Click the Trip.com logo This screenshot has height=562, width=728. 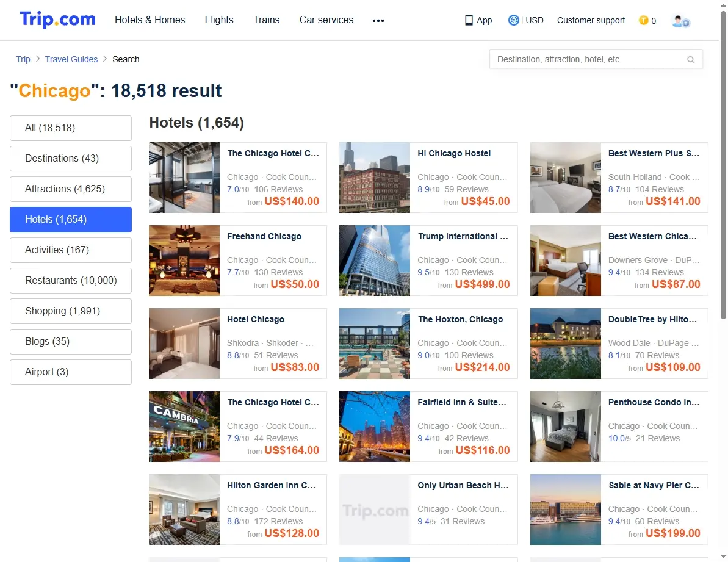57,20
